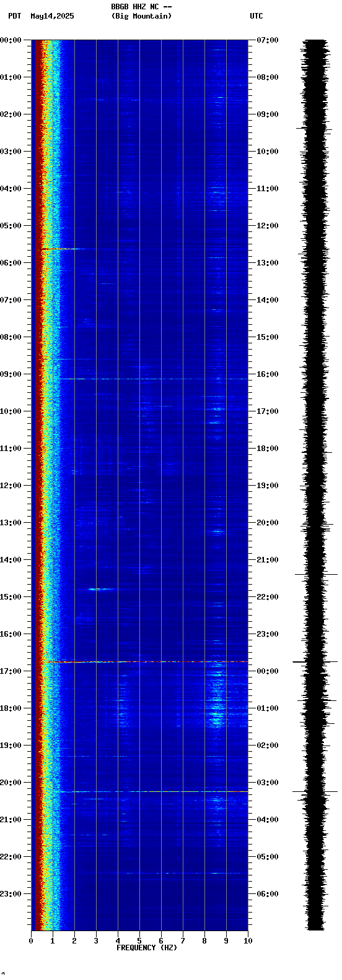Select the 20:00 label on PDT axis

pyautogui.click(x=11, y=783)
